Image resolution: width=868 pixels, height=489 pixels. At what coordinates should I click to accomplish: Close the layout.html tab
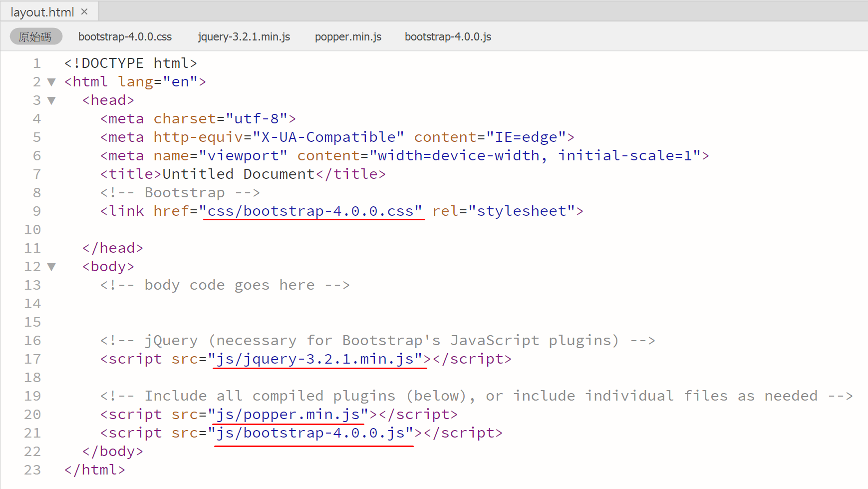[x=84, y=11]
